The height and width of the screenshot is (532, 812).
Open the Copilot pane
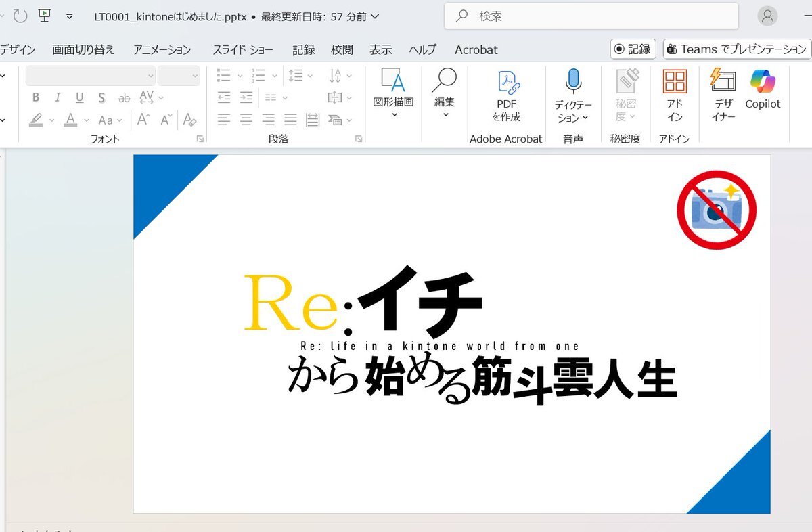[763, 83]
